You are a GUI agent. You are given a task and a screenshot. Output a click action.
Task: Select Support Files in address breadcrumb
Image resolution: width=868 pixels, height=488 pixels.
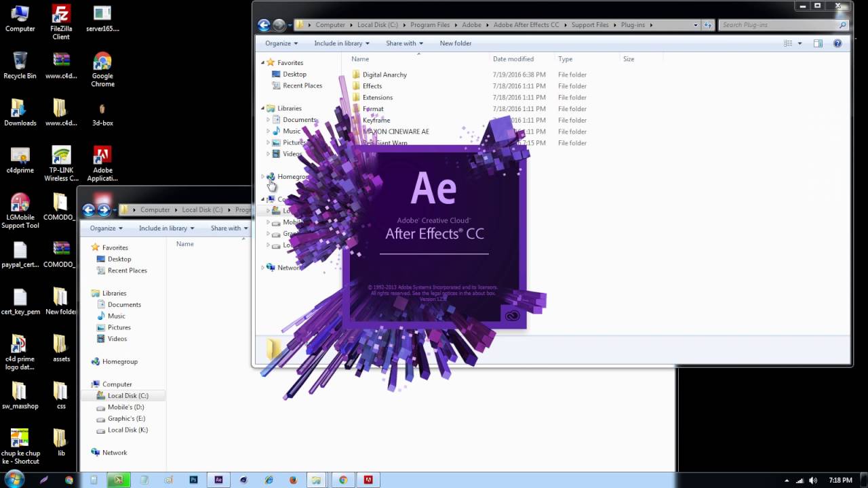coord(590,25)
